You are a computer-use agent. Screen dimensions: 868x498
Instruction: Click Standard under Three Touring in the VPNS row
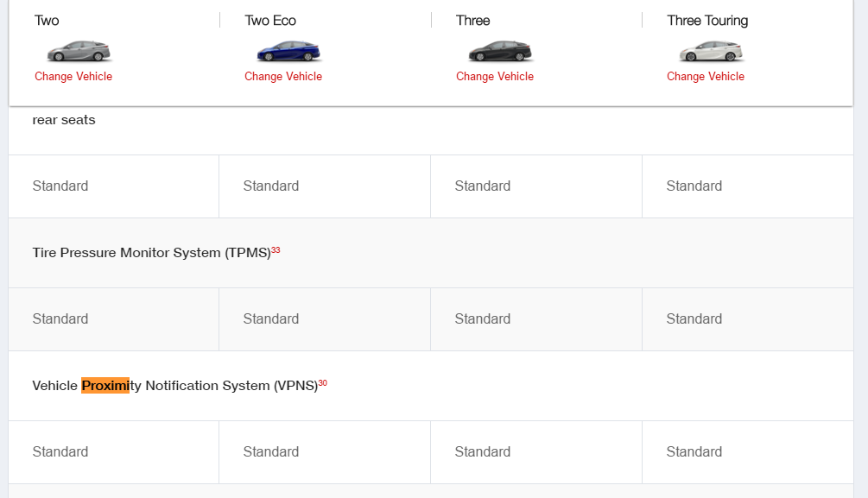point(694,451)
